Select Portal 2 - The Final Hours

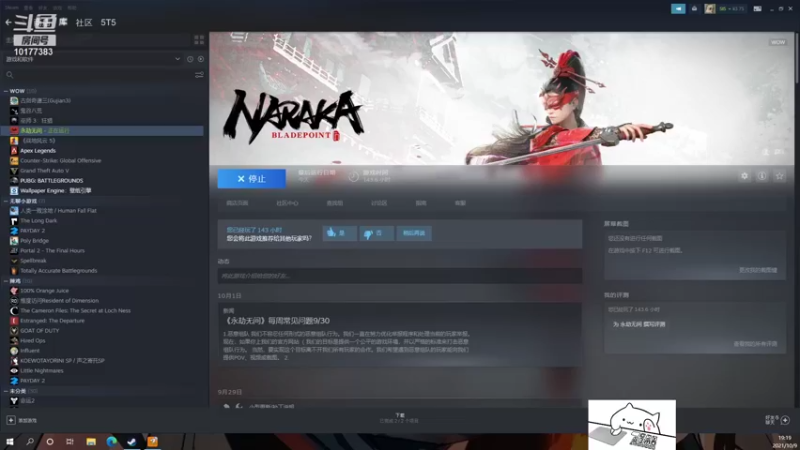(52, 251)
